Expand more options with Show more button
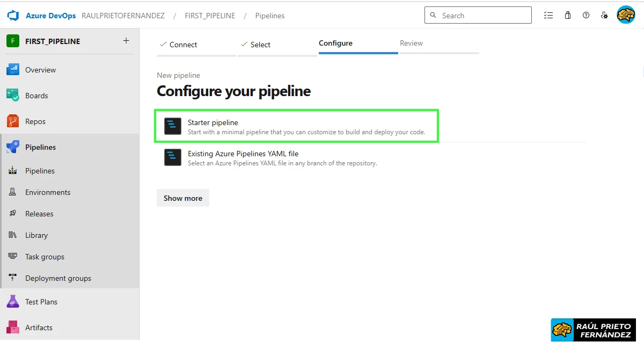This screenshot has width=644, height=349. (182, 198)
